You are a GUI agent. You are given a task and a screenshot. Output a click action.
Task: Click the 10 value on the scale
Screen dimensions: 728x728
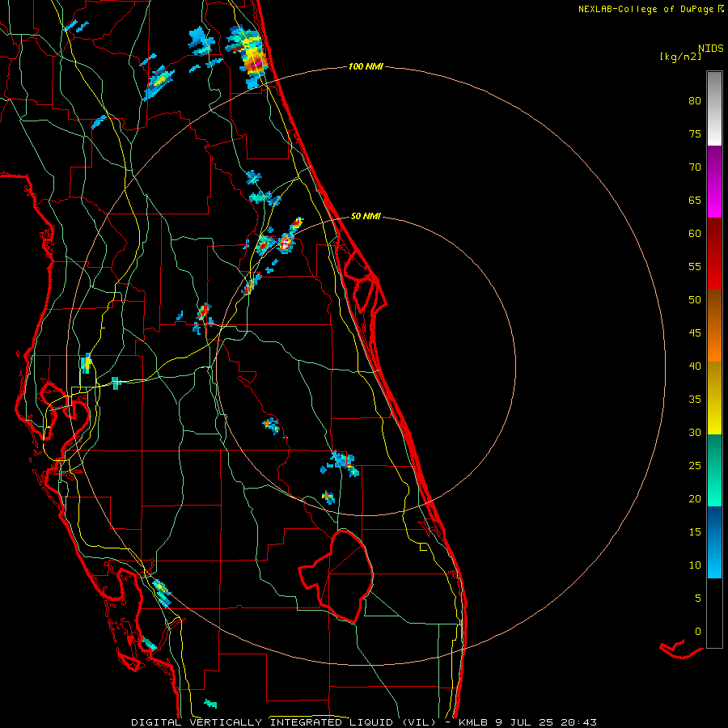[695, 565]
